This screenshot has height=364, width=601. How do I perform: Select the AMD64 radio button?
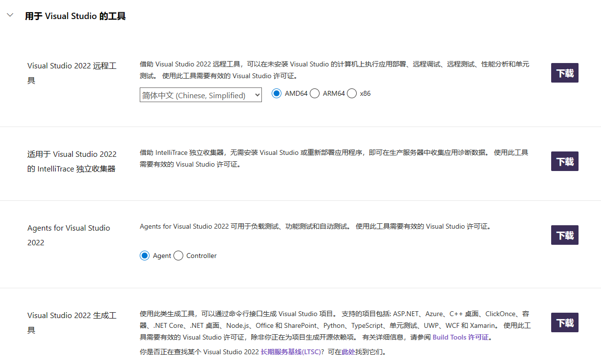(277, 93)
